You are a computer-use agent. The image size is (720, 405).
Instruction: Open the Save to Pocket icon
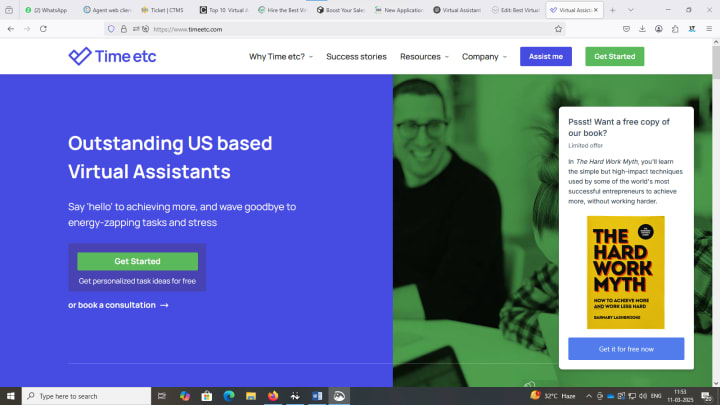coord(626,29)
